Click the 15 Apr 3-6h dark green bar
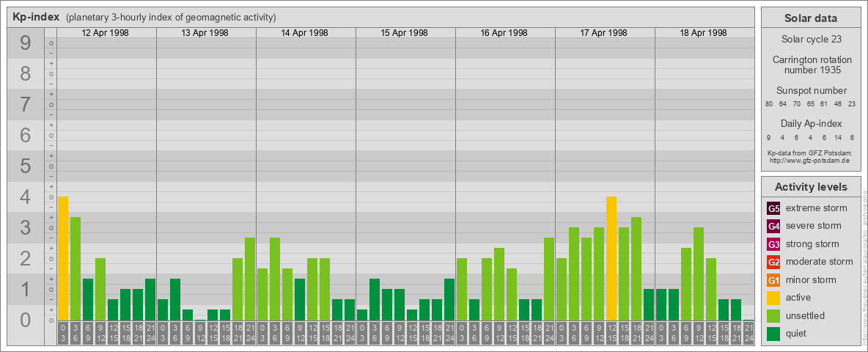868x352 pixels. tap(374, 299)
